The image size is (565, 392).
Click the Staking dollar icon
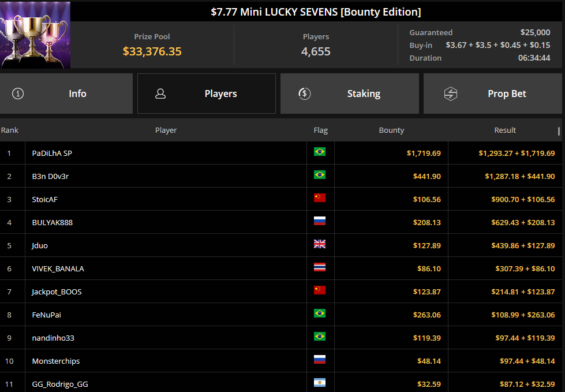pos(305,94)
